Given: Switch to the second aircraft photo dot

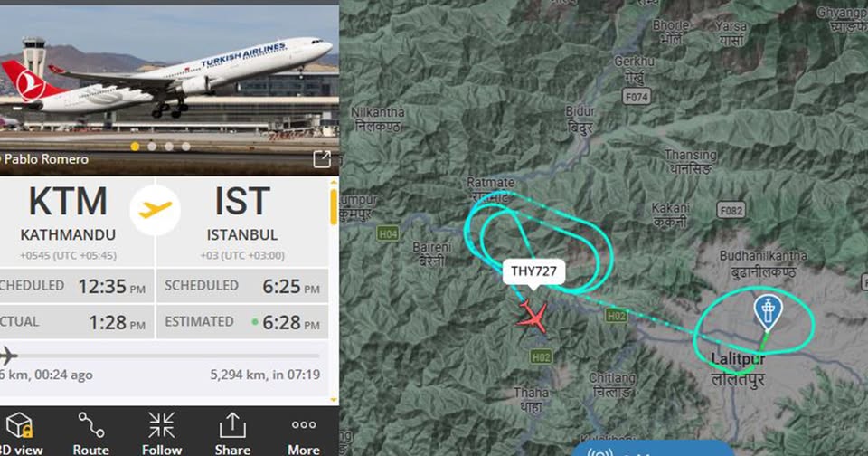Looking at the screenshot, I should 152,147.
